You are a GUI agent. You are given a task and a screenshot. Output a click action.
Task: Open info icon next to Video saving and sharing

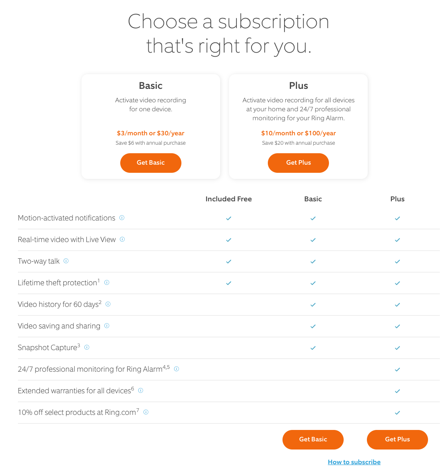(x=107, y=326)
